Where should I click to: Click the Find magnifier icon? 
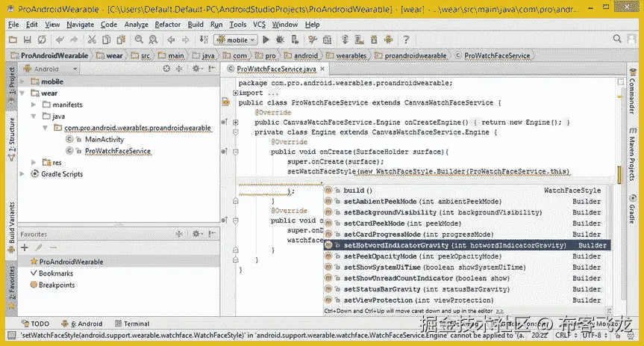(139, 40)
